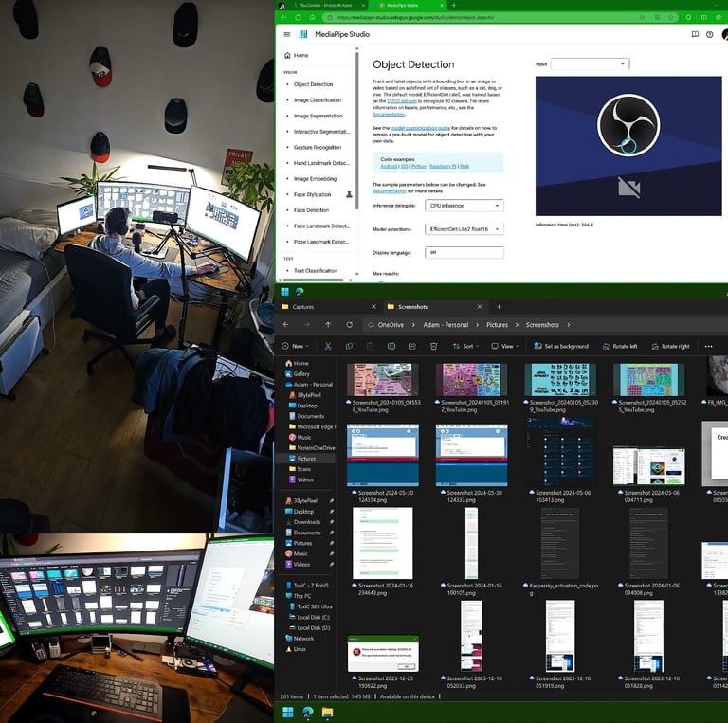Screen dimensions: 728x723
Task: Open the model customization guide link
Action: [x=420, y=128]
